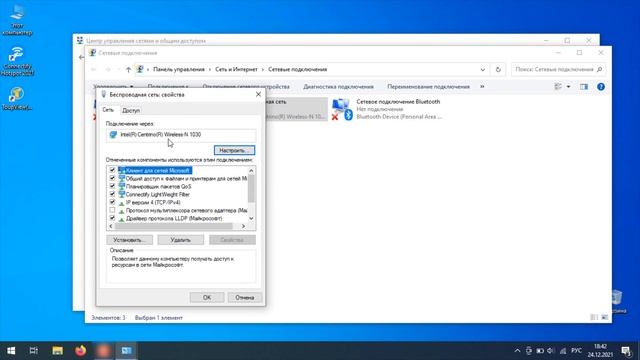
Task: Switch to the Доступ tab
Action: point(131,110)
